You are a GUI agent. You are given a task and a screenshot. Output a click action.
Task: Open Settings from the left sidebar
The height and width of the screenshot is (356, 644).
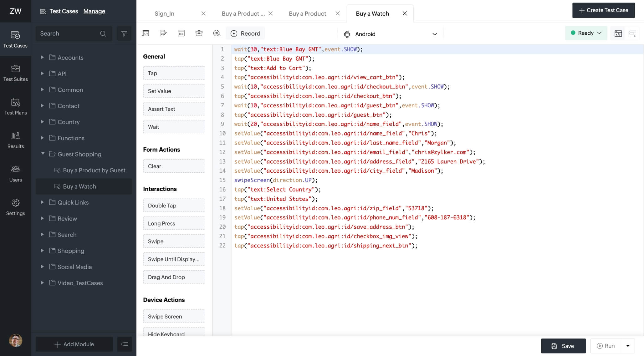(15, 207)
